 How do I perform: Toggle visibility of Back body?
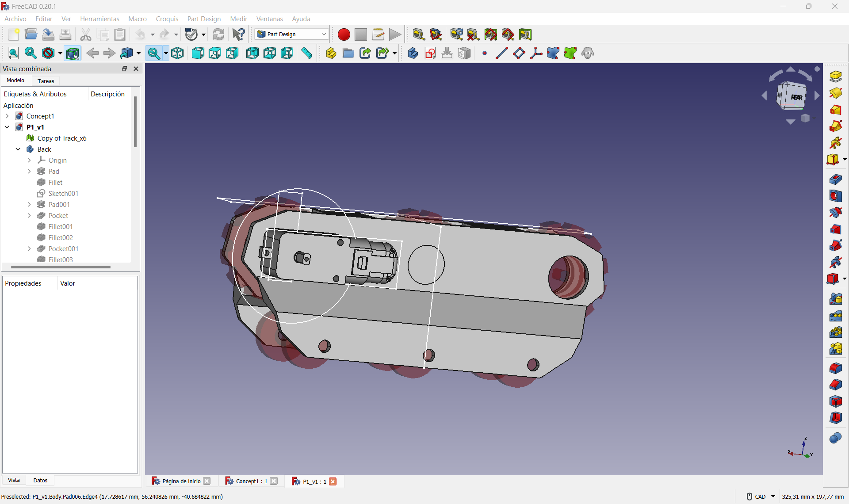click(43, 149)
